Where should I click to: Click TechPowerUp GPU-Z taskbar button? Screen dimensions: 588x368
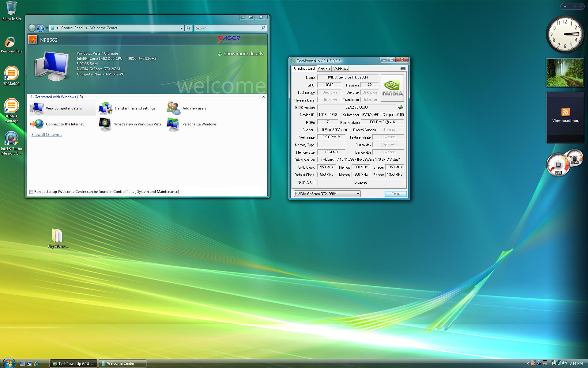point(73,363)
